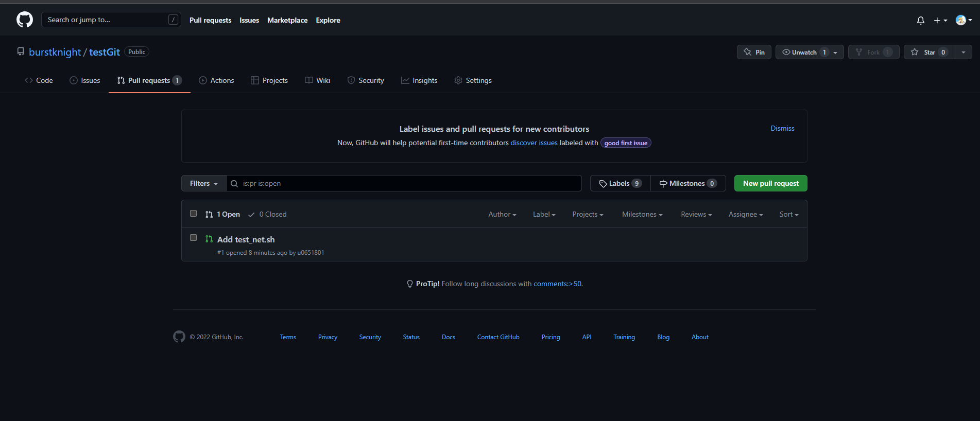Open global Issues in top navigation
This screenshot has height=421, width=980.
coord(249,20)
